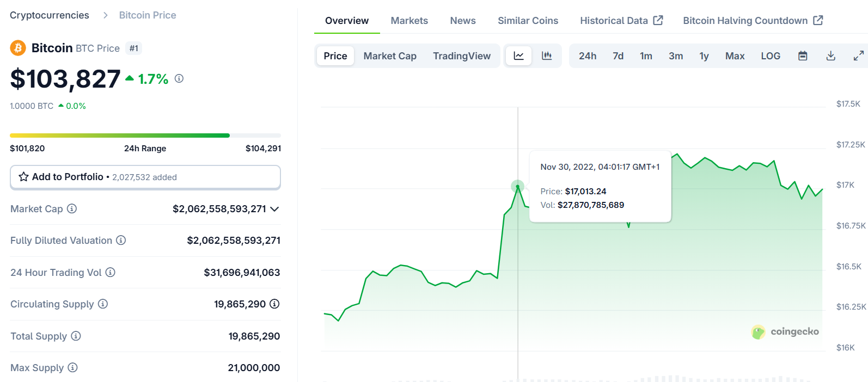Viewport: 868px width, 382px height.
Task: Open Cryptocurrencies breadcrumb link
Action: tap(50, 15)
